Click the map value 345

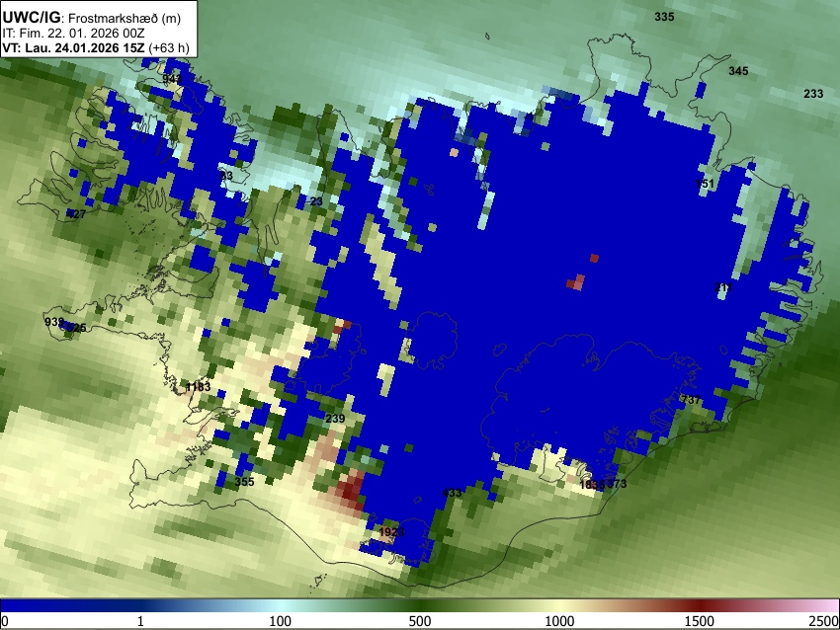(738, 71)
